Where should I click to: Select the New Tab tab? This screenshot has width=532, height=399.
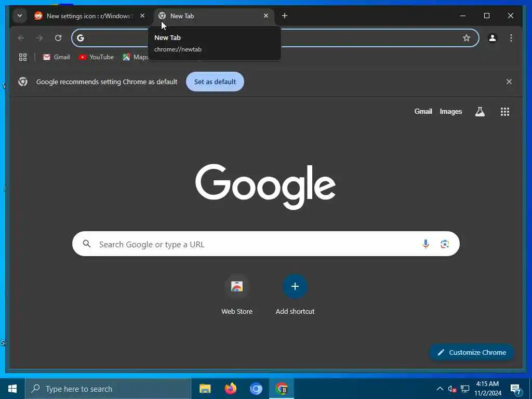tap(215, 16)
